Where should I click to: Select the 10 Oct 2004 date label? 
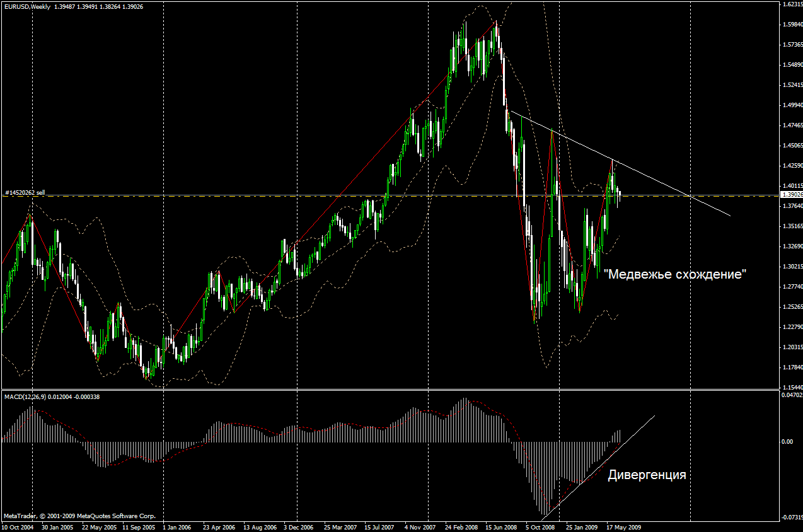17,527
